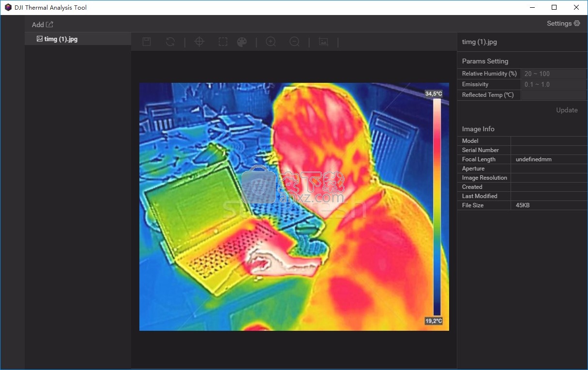Click the Emissivity input field
The width and height of the screenshot is (588, 370).
pyautogui.click(x=553, y=84)
